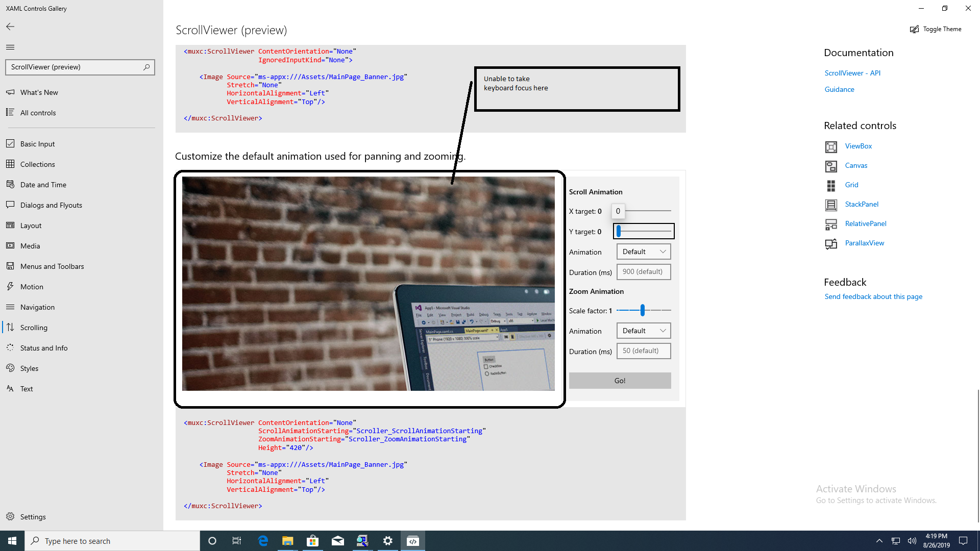
Task: Toggle the app theme
Action: click(936, 29)
